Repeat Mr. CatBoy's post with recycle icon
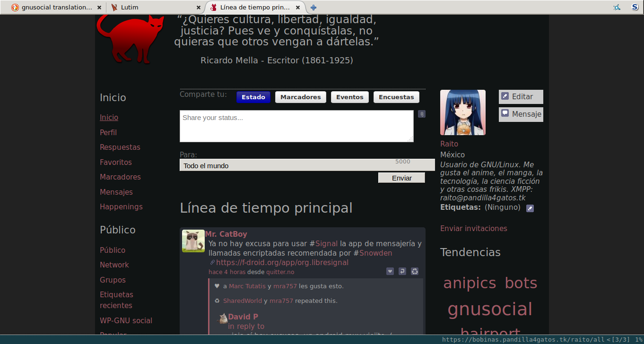 click(x=415, y=271)
